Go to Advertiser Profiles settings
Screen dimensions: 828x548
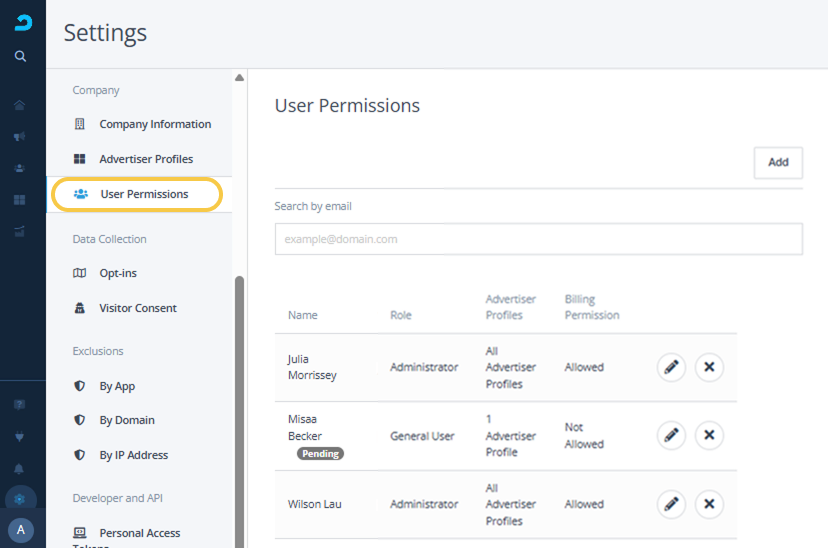tap(146, 159)
